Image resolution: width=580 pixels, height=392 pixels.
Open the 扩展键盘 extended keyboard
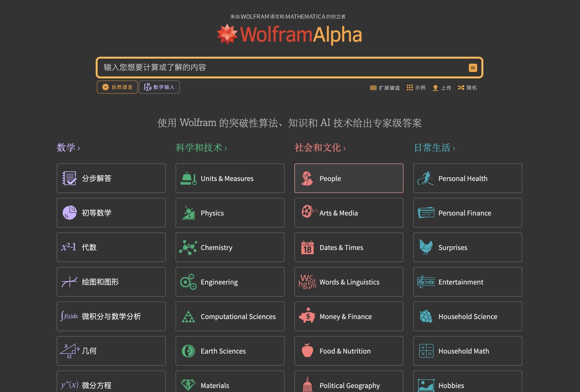(385, 88)
